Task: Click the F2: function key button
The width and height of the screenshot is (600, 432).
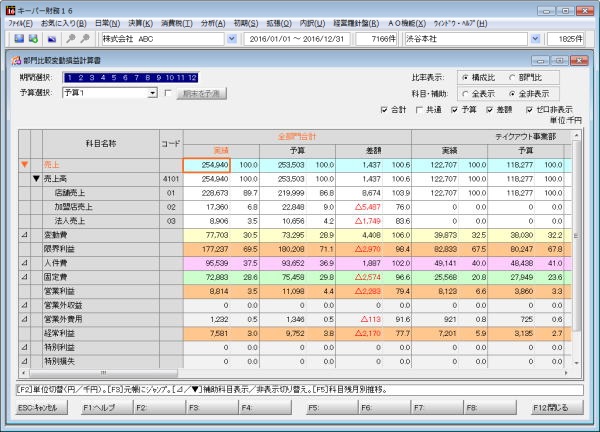Action: (159, 408)
